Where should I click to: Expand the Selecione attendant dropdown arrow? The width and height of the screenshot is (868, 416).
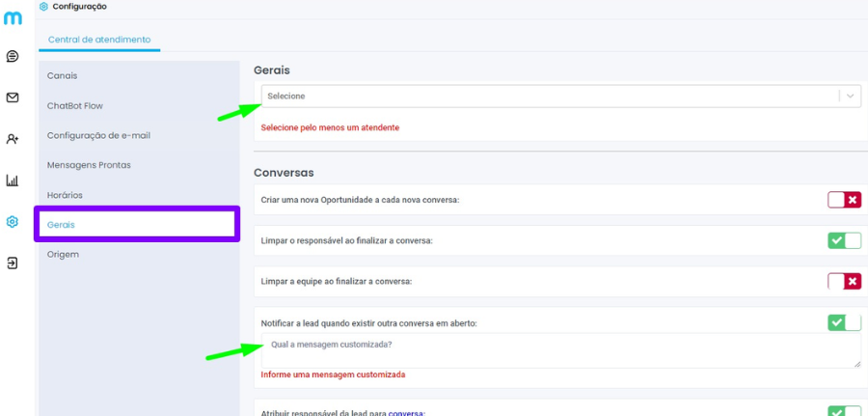point(850,97)
